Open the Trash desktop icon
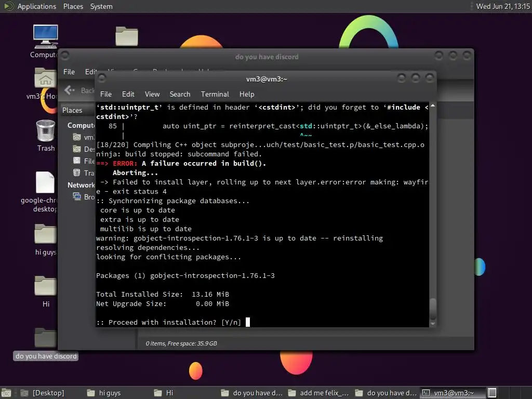This screenshot has height=399, width=532. coord(46,130)
